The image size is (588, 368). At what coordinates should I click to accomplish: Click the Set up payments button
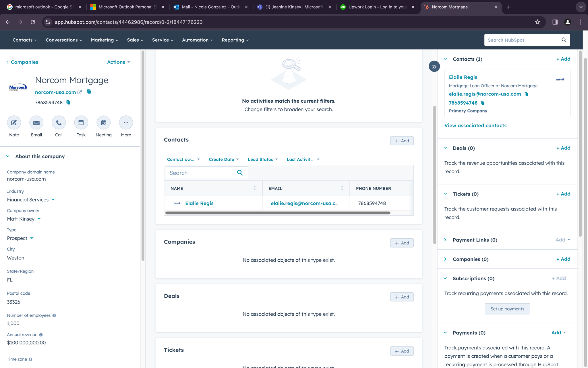pos(507,309)
